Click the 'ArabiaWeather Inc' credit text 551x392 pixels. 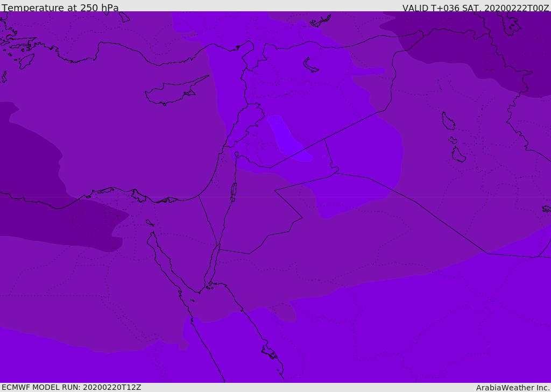click(x=513, y=388)
